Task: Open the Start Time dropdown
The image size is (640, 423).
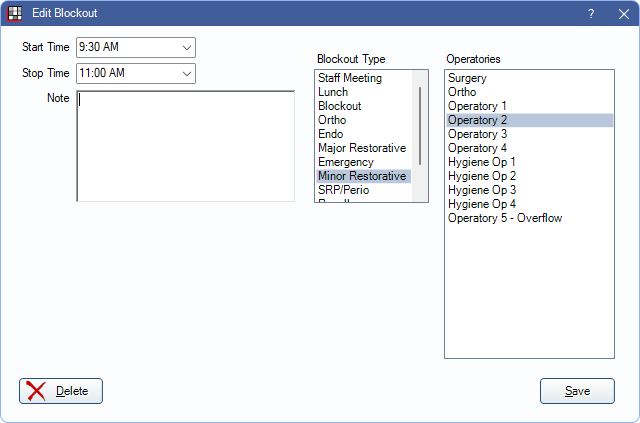Action: [x=186, y=47]
